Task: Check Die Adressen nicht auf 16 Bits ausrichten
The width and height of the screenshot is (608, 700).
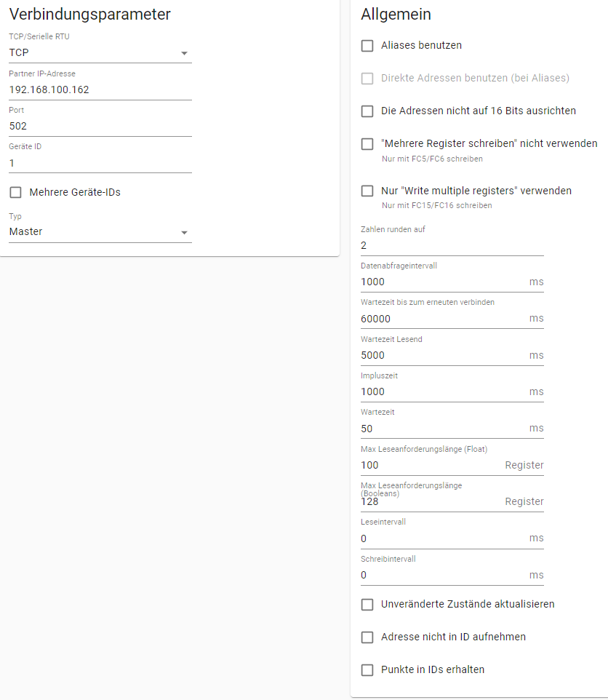Action: click(367, 111)
